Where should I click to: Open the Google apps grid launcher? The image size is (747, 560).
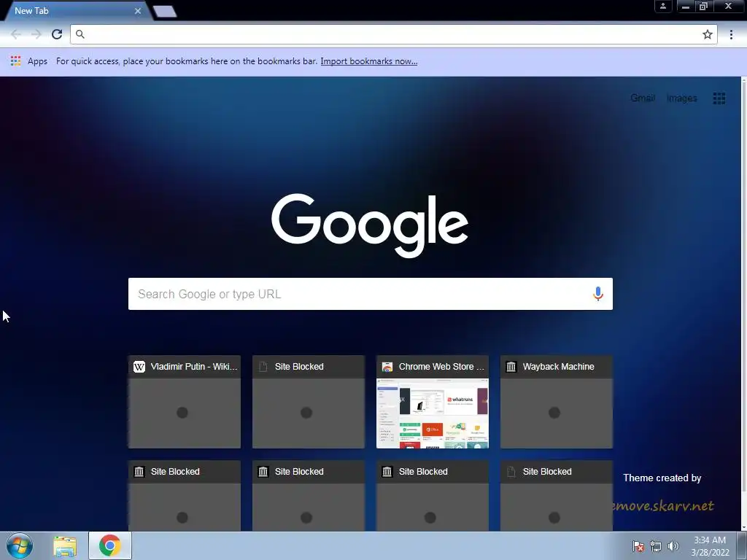[x=719, y=98]
